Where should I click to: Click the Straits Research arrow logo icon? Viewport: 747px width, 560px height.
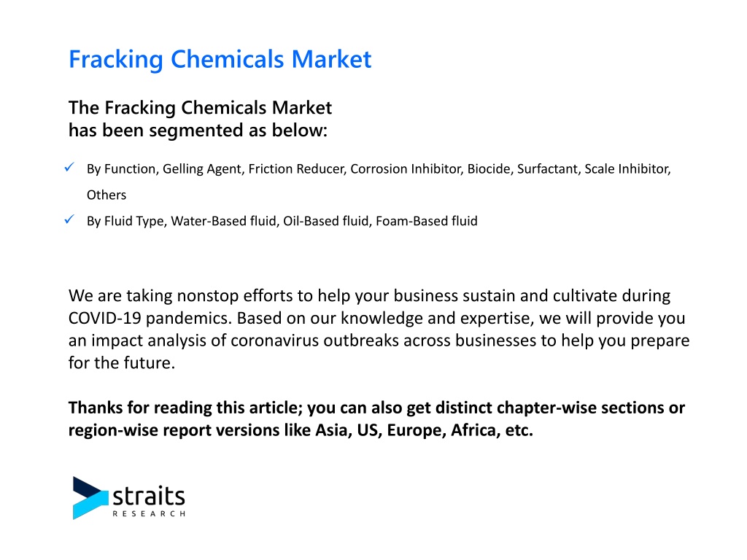90,497
